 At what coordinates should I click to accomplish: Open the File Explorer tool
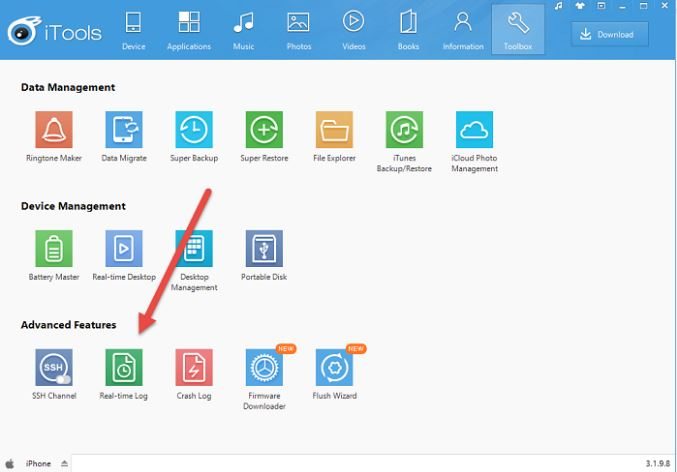pyautogui.click(x=334, y=129)
